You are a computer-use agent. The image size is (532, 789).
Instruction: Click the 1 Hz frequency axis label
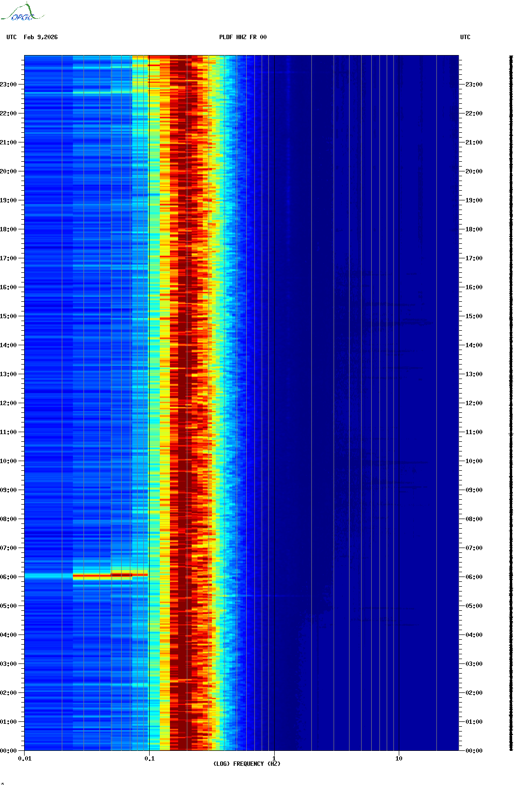pyautogui.click(x=274, y=759)
